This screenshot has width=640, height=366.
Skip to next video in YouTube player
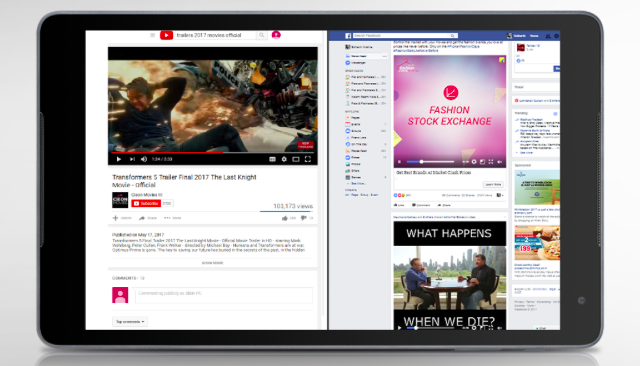(x=132, y=159)
